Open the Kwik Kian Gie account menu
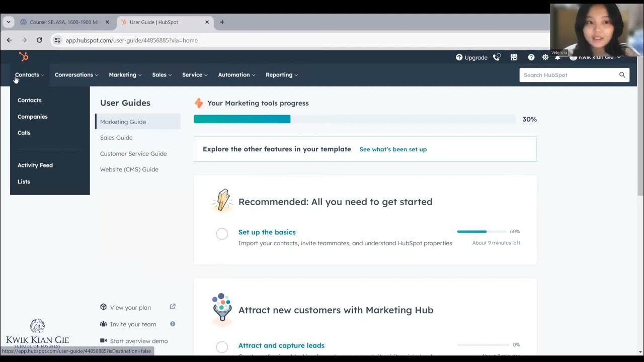Viewport: 644px width, 362px height. pos(596,57)
